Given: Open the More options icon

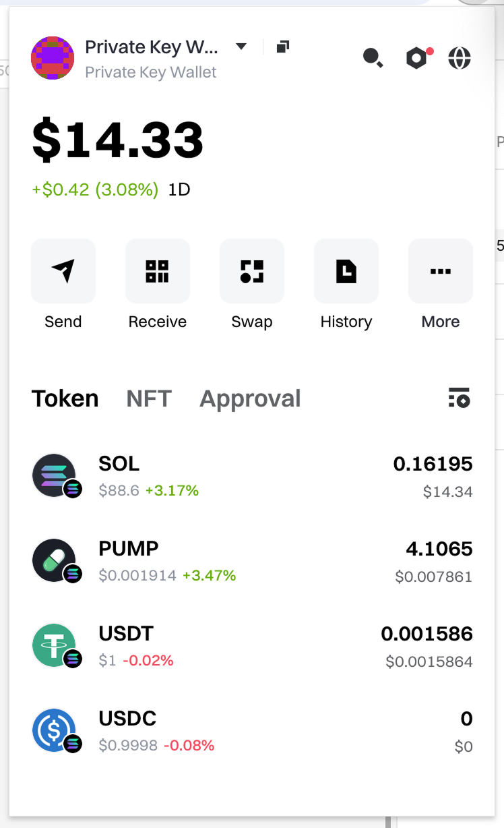Looking at the screenshot, I should [440, 271].
